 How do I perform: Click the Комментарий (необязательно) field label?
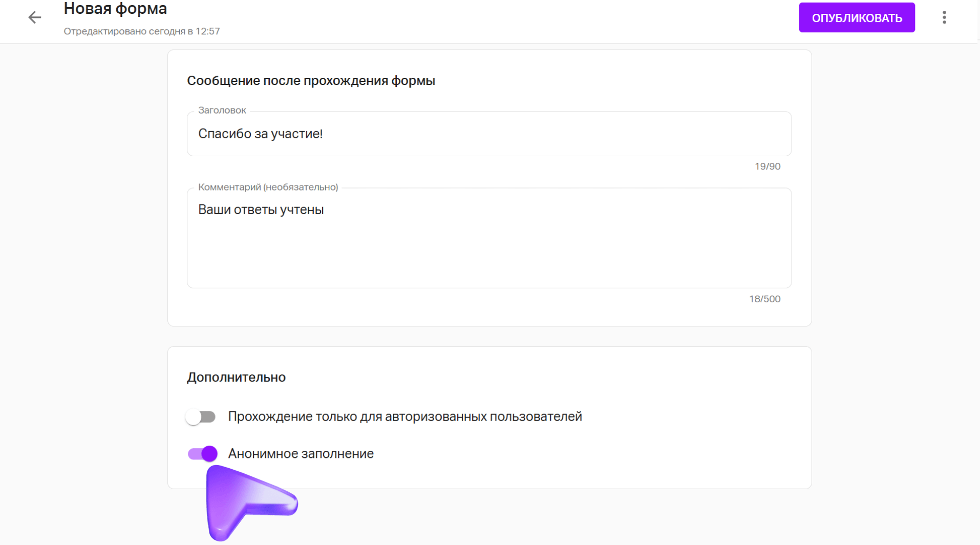(268, 187)
